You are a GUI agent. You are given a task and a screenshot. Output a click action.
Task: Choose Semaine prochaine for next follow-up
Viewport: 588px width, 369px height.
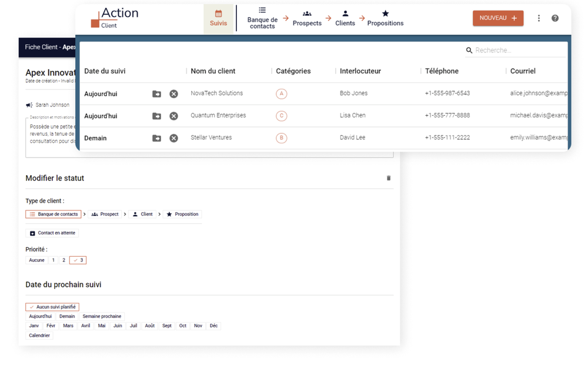point(102,316)
